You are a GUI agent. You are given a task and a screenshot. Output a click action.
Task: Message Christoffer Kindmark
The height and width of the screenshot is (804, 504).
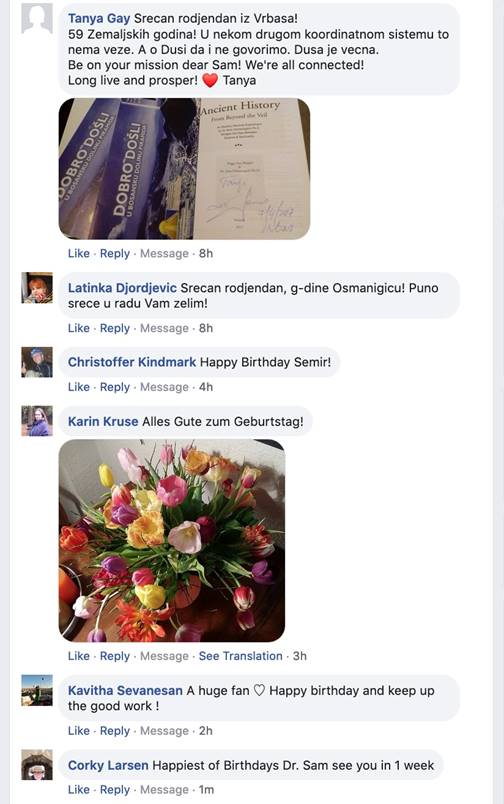pos(165,387)
